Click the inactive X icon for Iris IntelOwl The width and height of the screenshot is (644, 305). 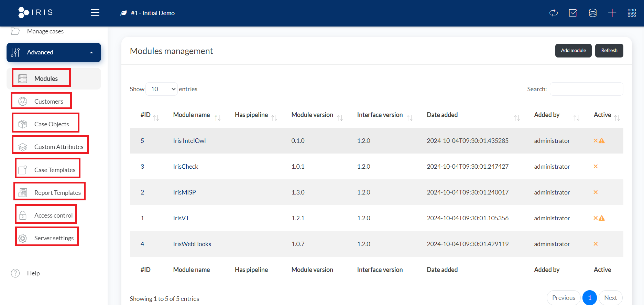click(596, 140)
